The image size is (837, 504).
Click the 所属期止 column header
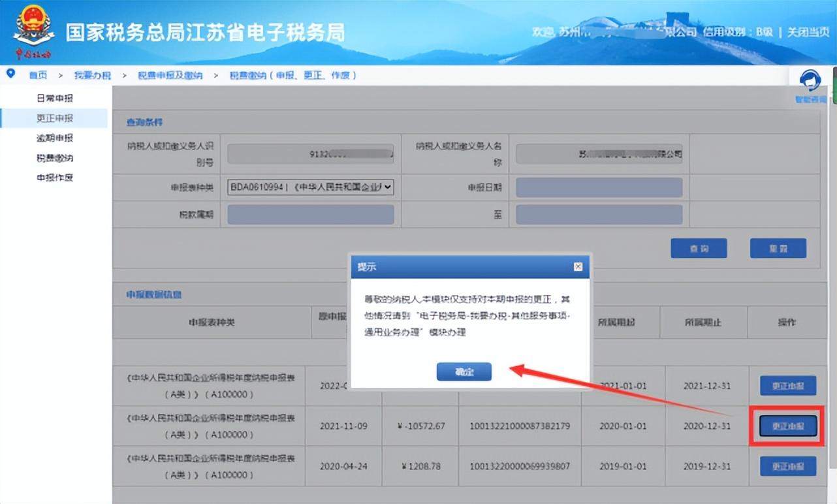coord(703,322)
